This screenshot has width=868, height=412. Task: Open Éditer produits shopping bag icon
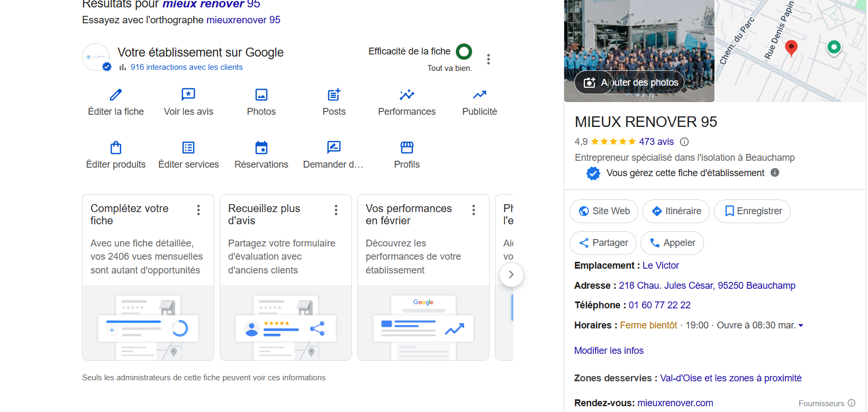pyautogui.click(x=116, y=148)
